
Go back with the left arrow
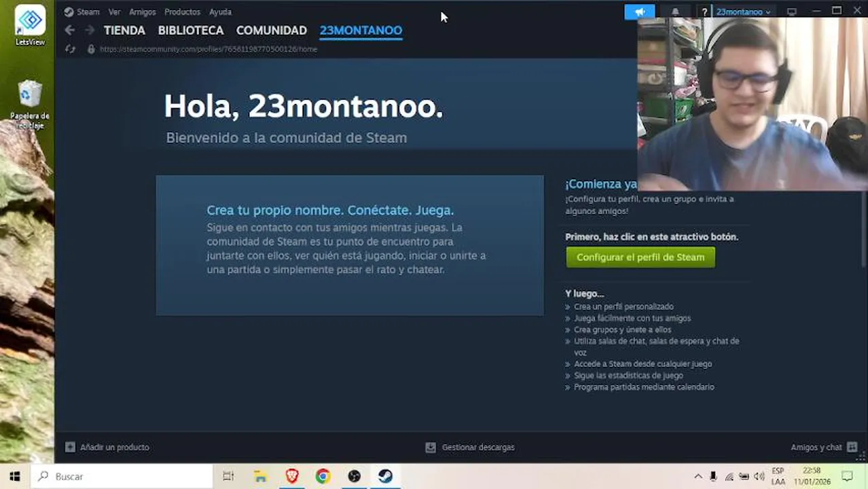click(70, 30)
